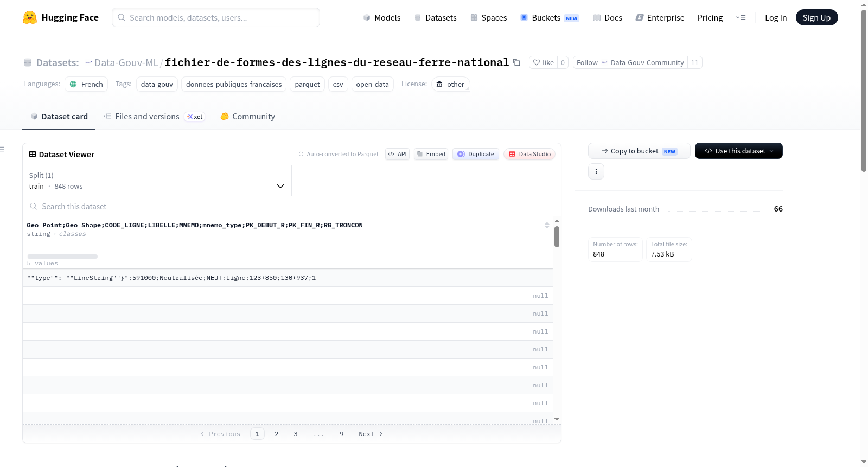Click the column values distribution bar
868x467 pixels.
(x=62, y=257)
